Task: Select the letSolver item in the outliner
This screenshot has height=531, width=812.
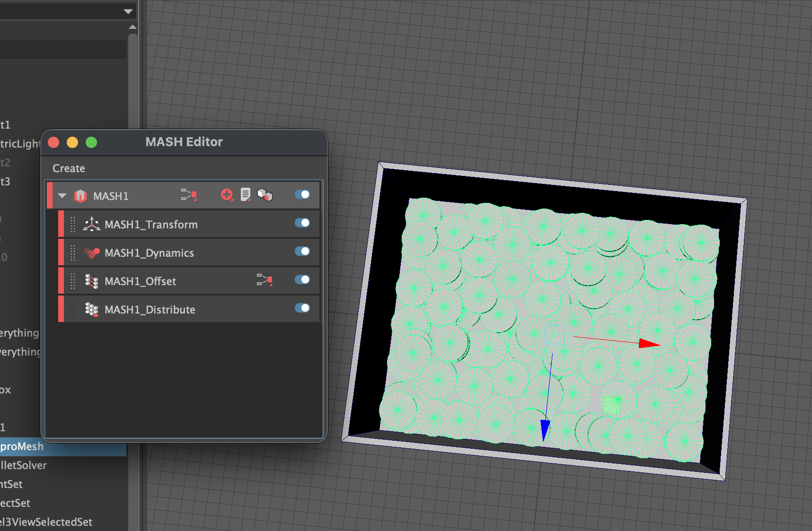Action: pos(24,465)
